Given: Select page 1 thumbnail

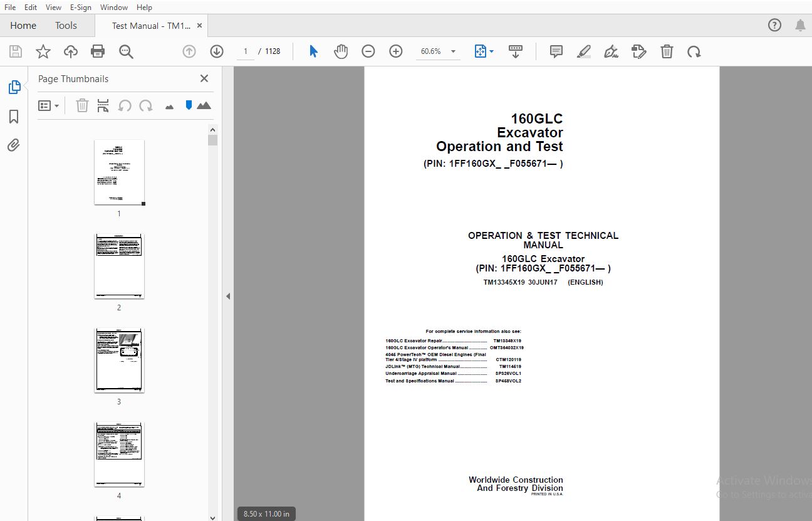Looking at the screenshot, I should [119, 172].
